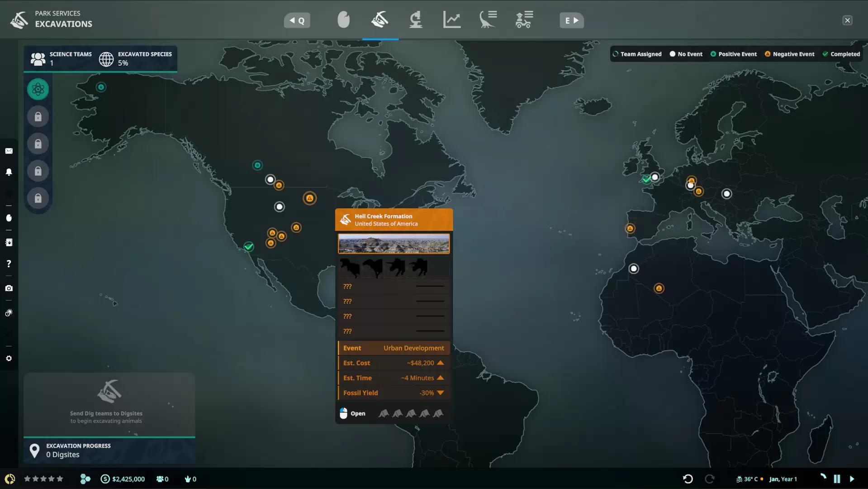Click the mail messages sidebar icon
Viewport: 868px width, 489px height.
9,151
